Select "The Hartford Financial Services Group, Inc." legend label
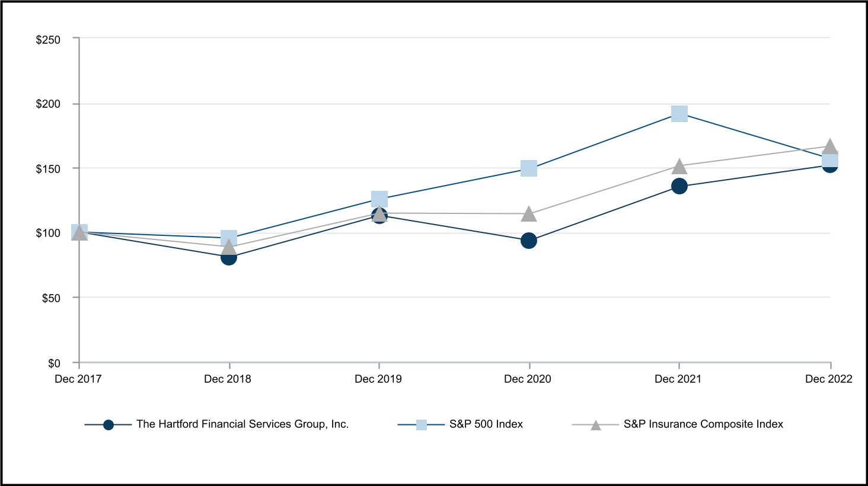The height and width of the screenshot is (486, 868). [242, 424]
